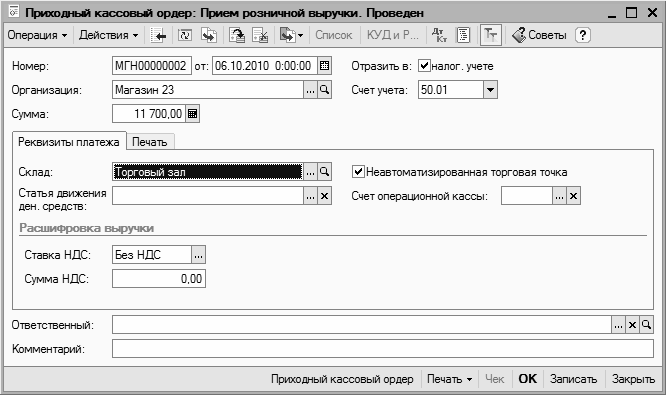This screenshot has height=395, width=666.
Task: Open the Печать dropdown in the bottom bar
Action: pos(450,379)
